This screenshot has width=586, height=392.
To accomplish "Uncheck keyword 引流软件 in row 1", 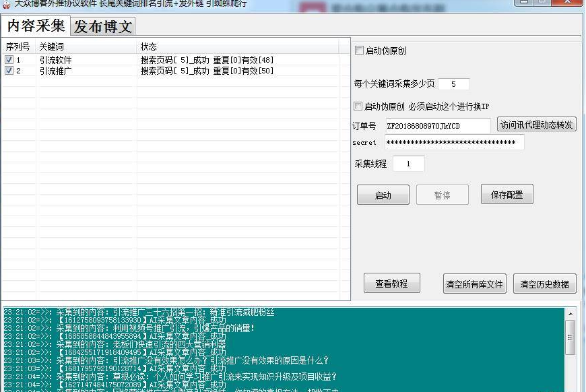I will coord(7,59).
